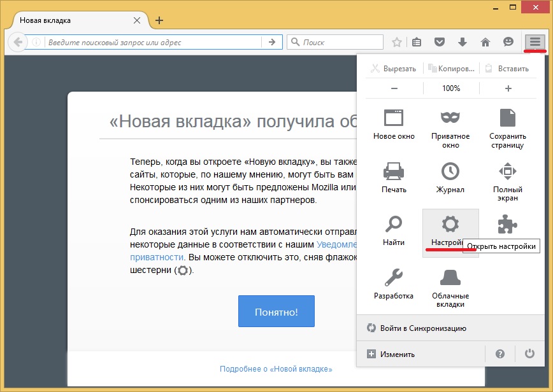The image size is (553, 392).
Task: Zoom in with plus button
Action: click(508, 88)
